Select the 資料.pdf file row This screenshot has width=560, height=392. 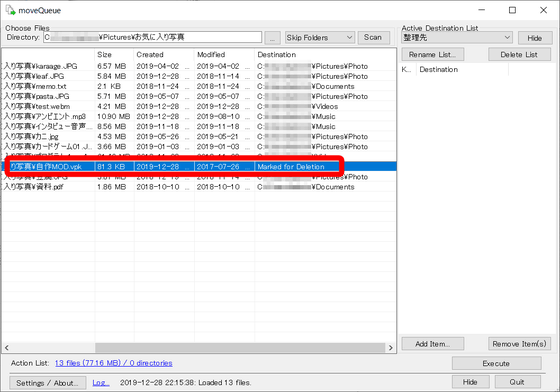199,187
